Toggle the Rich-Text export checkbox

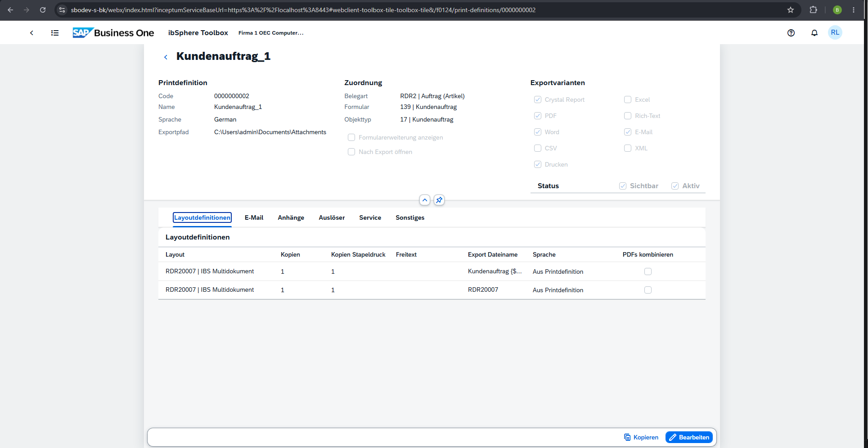(x=628, y=116)
